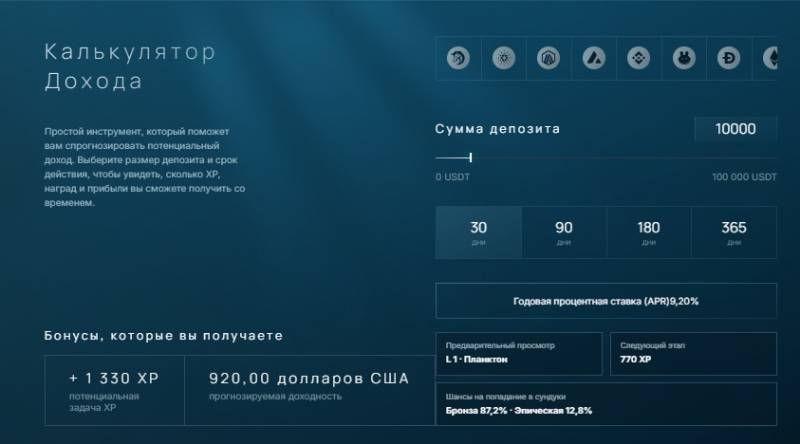Click the chest chances Бронза 87,2% card
The width and height of the screenshot is (800, 444).
tap(606, 404)
